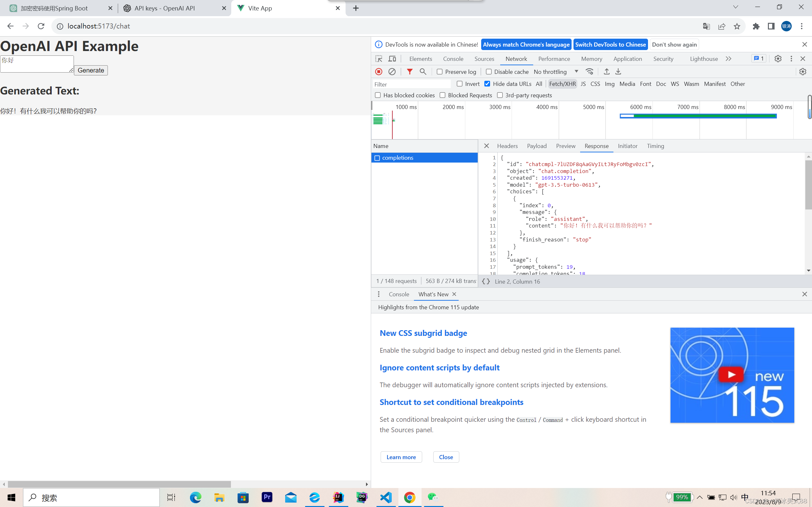
Task: Toggle the network filter funnel icon
Action: click(410, 71)
